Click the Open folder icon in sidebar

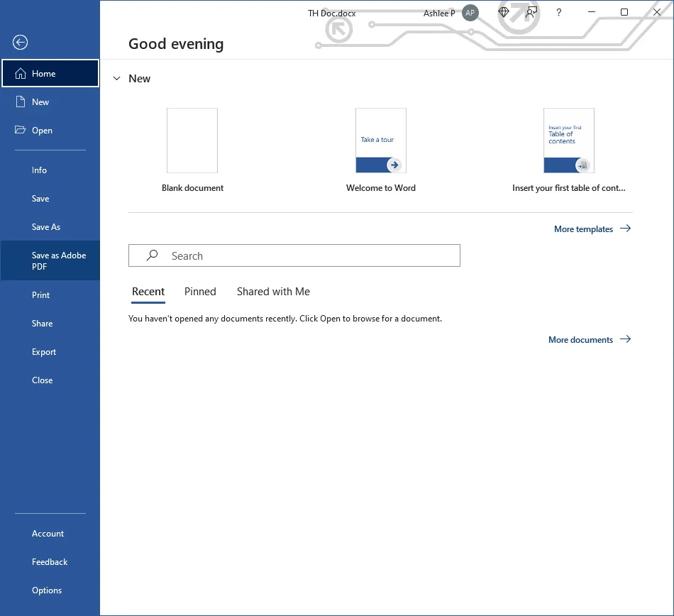point(20,130)
